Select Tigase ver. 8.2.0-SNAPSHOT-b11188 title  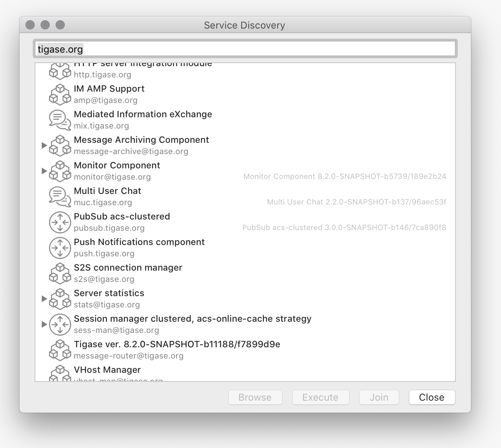177,344
